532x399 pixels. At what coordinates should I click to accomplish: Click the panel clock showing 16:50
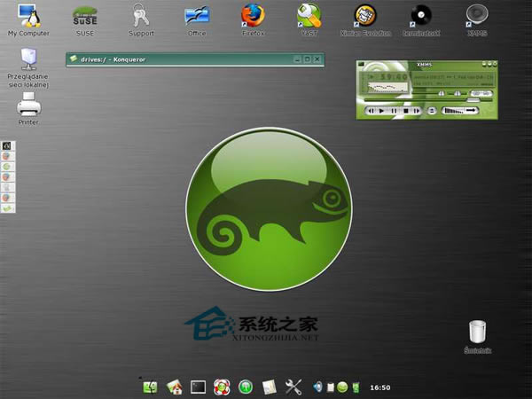(x=380, y=387)
